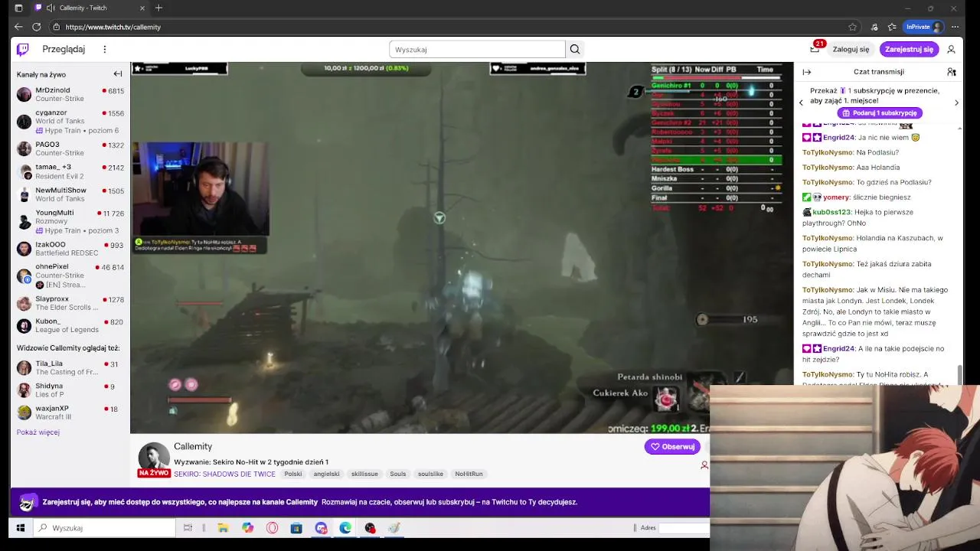Open the notifications inbox with 21 badge

pyautogui.click(x=815, y=49)
